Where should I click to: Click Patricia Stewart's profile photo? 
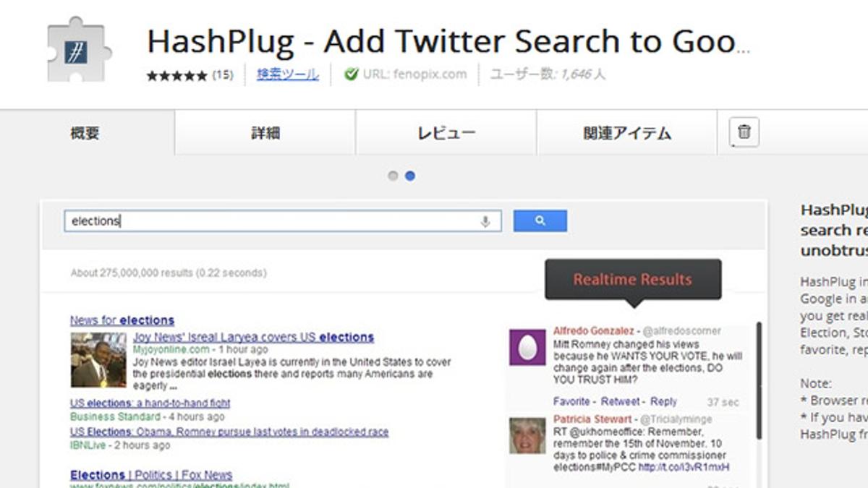click(527, 435)
